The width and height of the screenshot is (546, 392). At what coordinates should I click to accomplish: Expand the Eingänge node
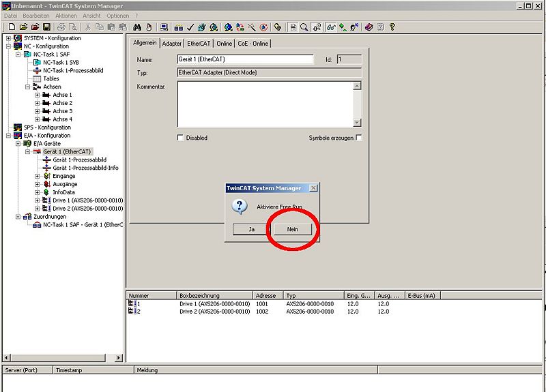38,176
